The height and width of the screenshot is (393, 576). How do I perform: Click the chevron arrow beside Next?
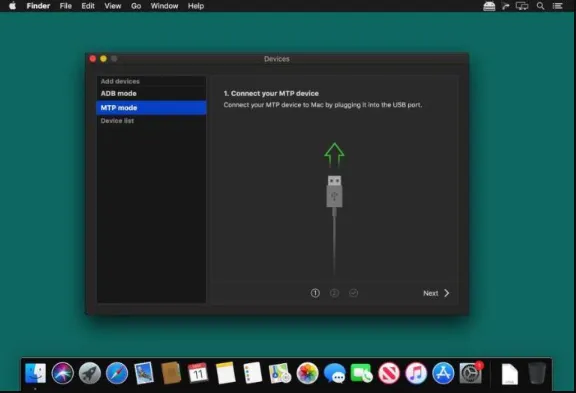coord(447,293)
